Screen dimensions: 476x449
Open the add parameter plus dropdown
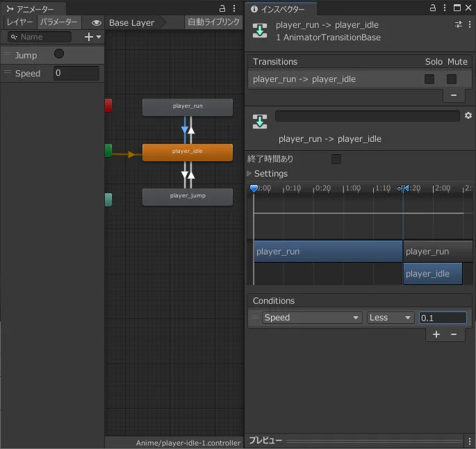pos(92,37)
